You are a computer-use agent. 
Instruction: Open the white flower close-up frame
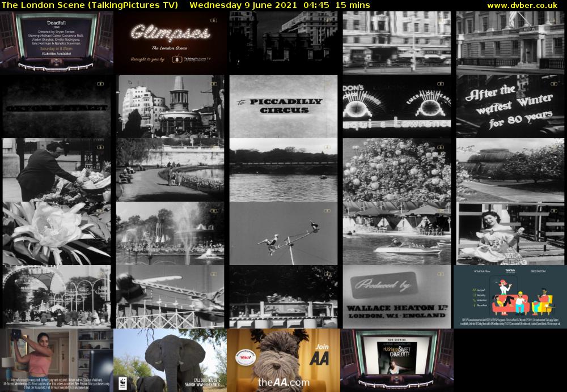point(56,233)
